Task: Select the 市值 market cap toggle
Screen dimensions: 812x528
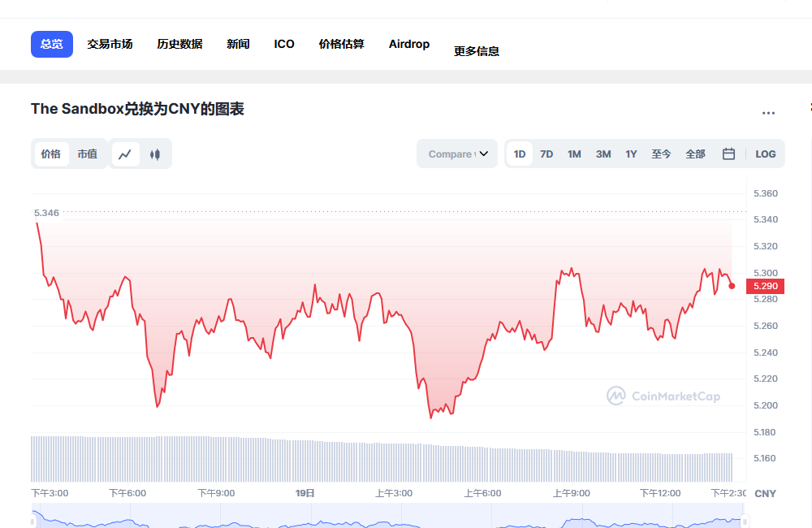Action: 88,154
